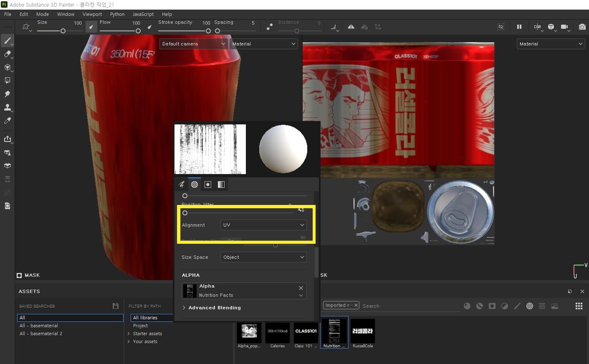Save current search with disk icon
589x364 pixels.
[x=116, y=306]
